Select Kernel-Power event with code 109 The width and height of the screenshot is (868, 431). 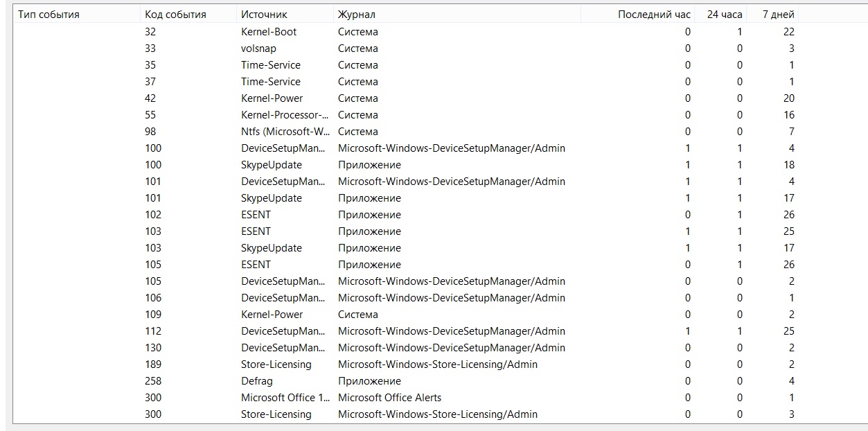tap(272, 315)
